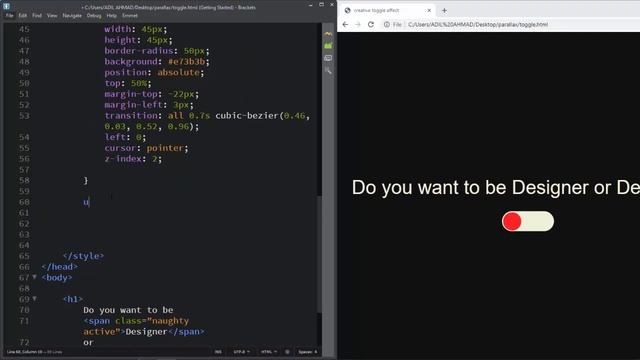Reload the toggle.html page in Chrome

(x=371, y=24)
